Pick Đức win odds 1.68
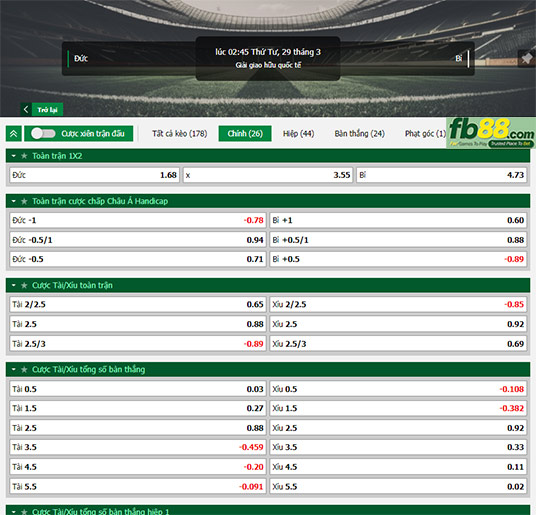The image size is (536, 515). point(94,175)
